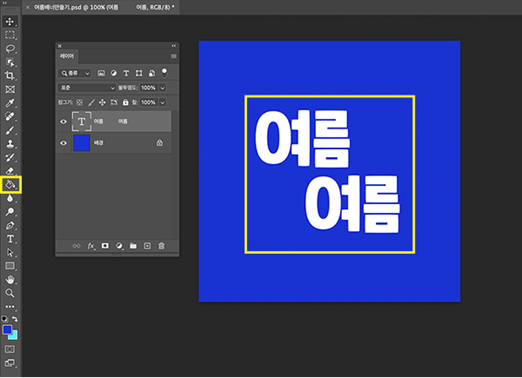Select the Hand tool

[10, 280]
